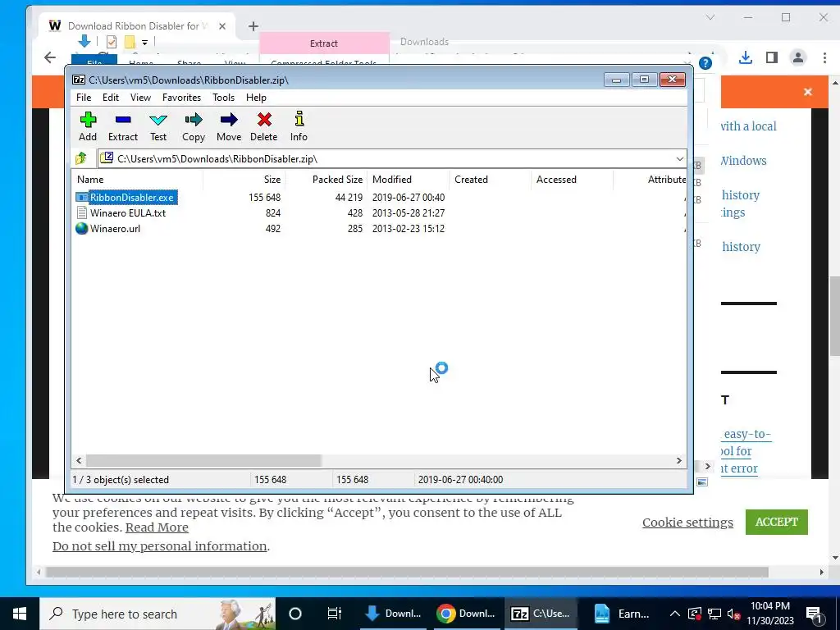Open the Help menu

(256, 98)
